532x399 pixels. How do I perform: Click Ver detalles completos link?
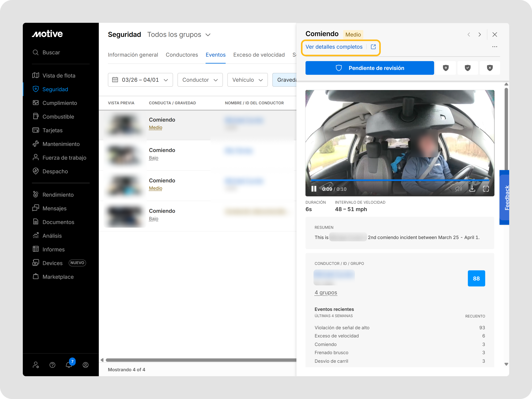click(x=334, y=47)
